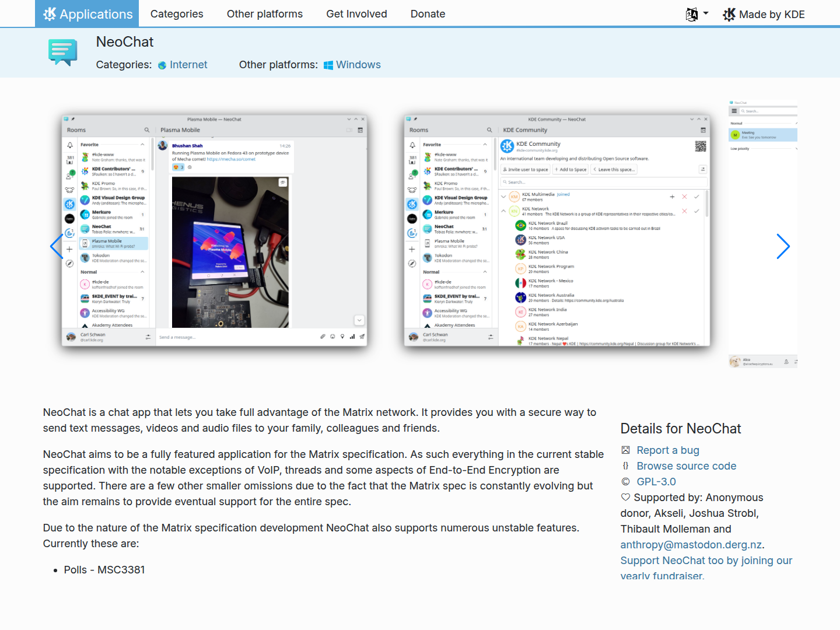Follow the Made by KDE link
840x630 pixels.
click(764, 15)
